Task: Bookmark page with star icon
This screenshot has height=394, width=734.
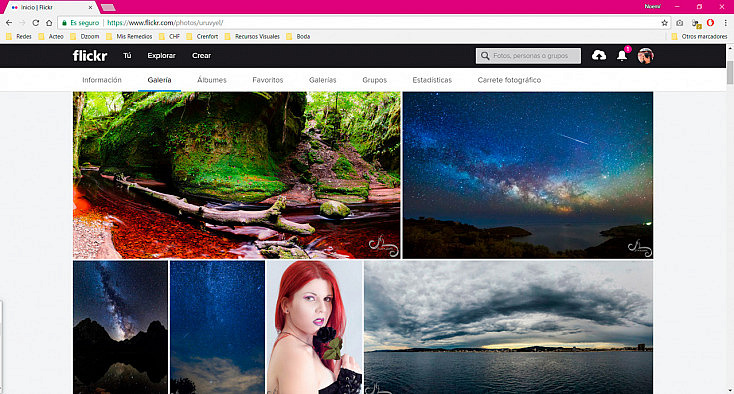Action: (x=664, y=22)
